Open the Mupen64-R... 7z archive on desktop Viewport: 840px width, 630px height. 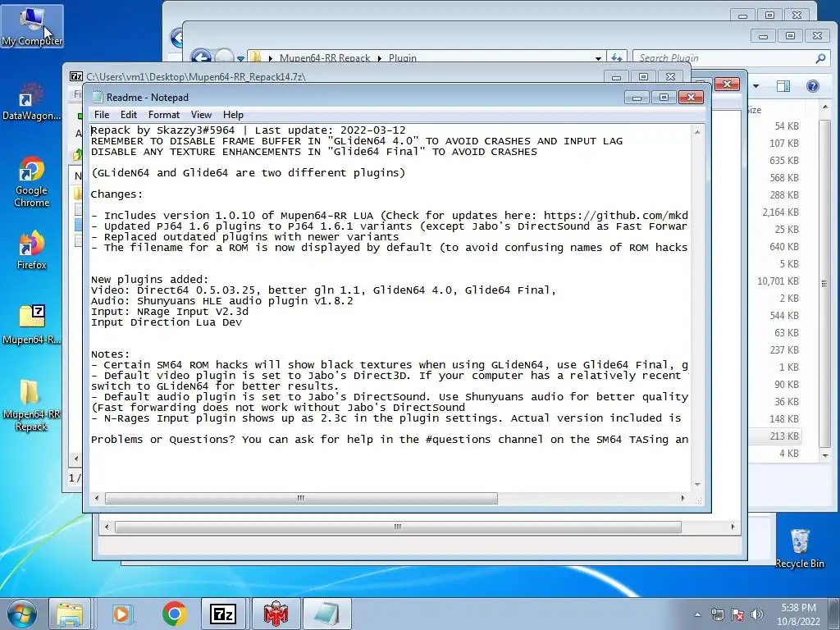[31, 325]
